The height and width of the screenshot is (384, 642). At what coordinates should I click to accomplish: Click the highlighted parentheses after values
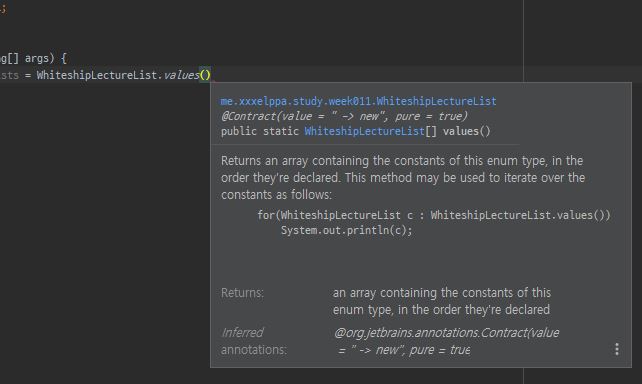pyautogui.click(x=205, y=75)
